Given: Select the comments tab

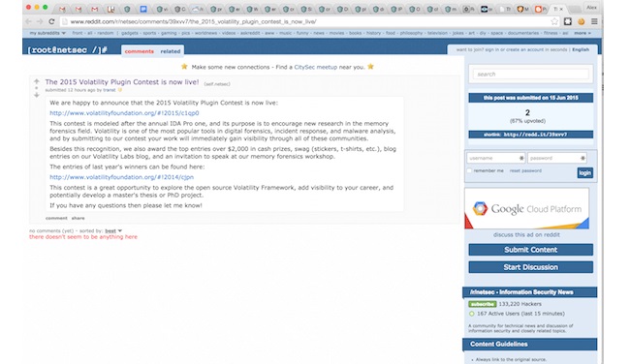Looking at the screenshot, I should point(139,51).
